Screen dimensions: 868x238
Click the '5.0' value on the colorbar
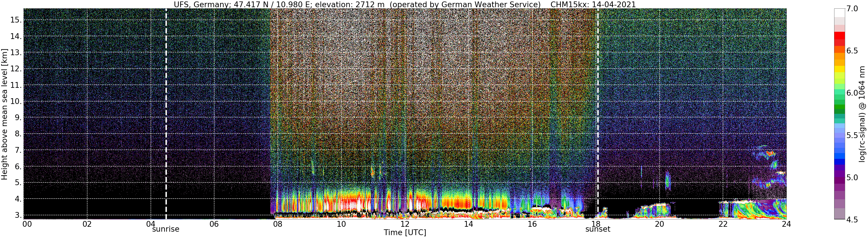point(852,177)
